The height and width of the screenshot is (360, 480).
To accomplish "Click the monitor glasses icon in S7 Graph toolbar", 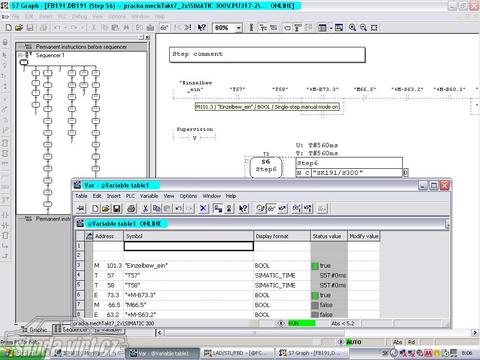I will (x=164, y=28).
